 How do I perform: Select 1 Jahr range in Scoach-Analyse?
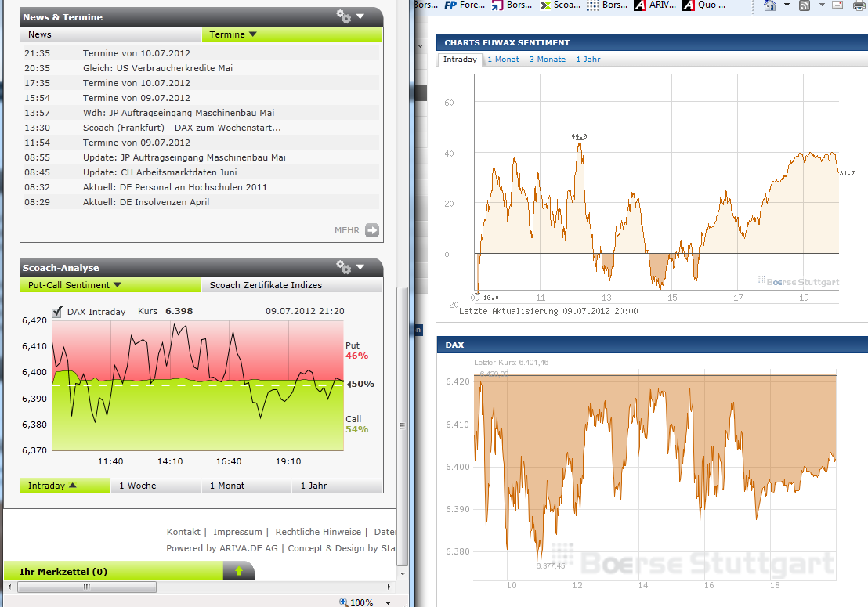(x=337, y=486)
